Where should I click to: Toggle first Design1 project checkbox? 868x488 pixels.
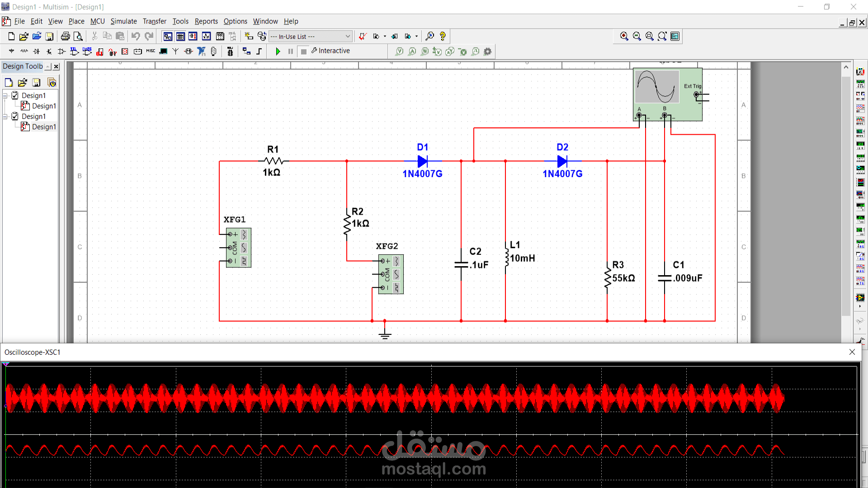click(15, 95)
